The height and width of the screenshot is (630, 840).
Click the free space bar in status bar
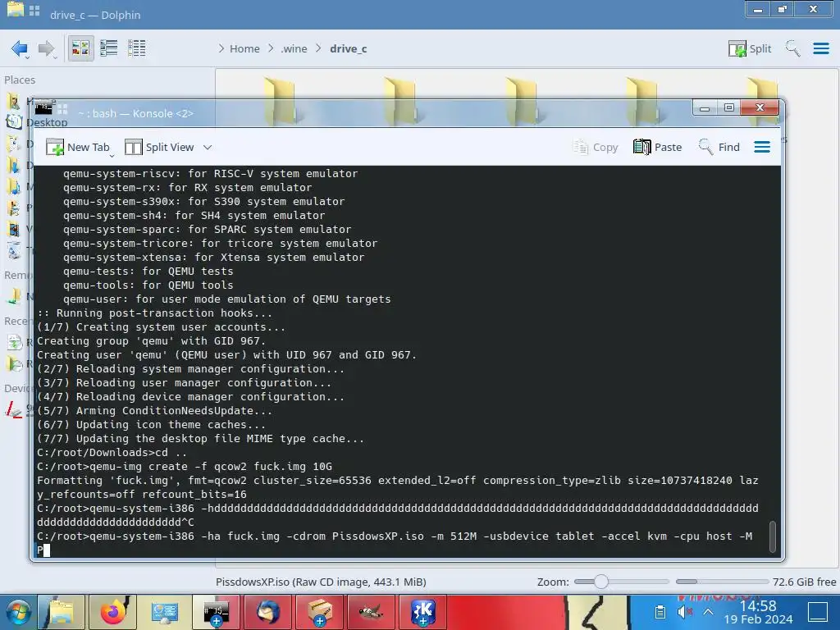click(722, 582)
